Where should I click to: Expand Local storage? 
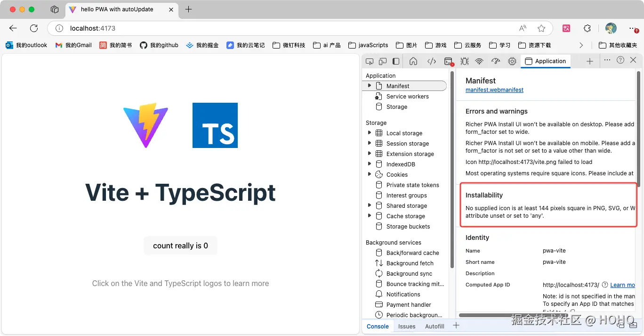tap(370, 133)
